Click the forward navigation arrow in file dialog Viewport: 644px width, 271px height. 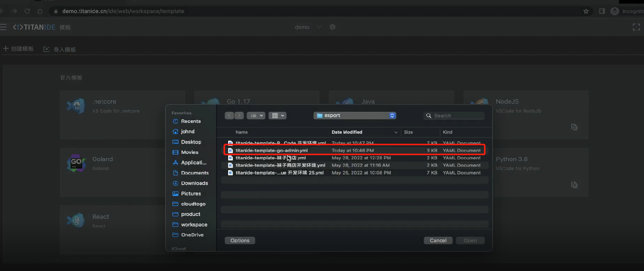(x=239, y=116)
